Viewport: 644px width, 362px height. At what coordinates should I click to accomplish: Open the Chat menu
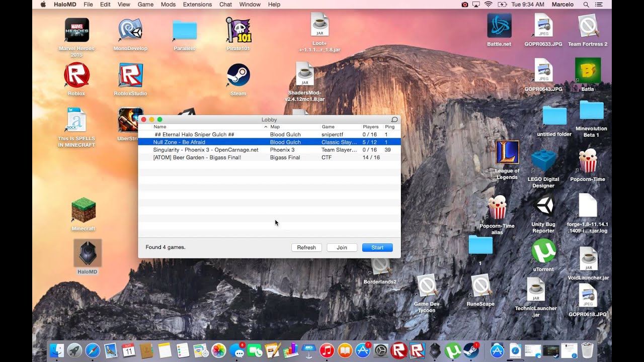click(225, 5)
